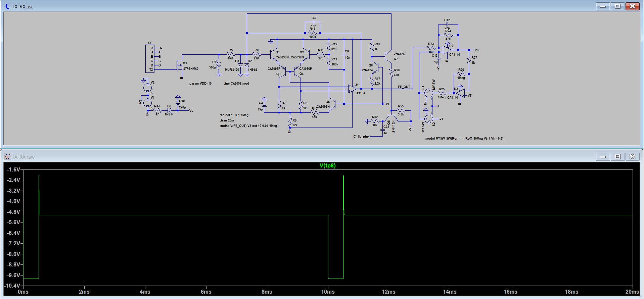Viewport: 644px width, 299px height.
Task: Click the 6ms time axis label
Action: click(x=206, y=292)
